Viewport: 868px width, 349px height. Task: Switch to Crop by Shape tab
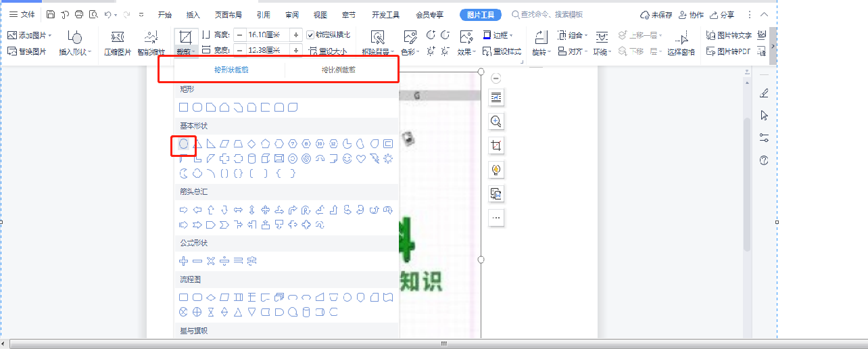pos(231,70)
